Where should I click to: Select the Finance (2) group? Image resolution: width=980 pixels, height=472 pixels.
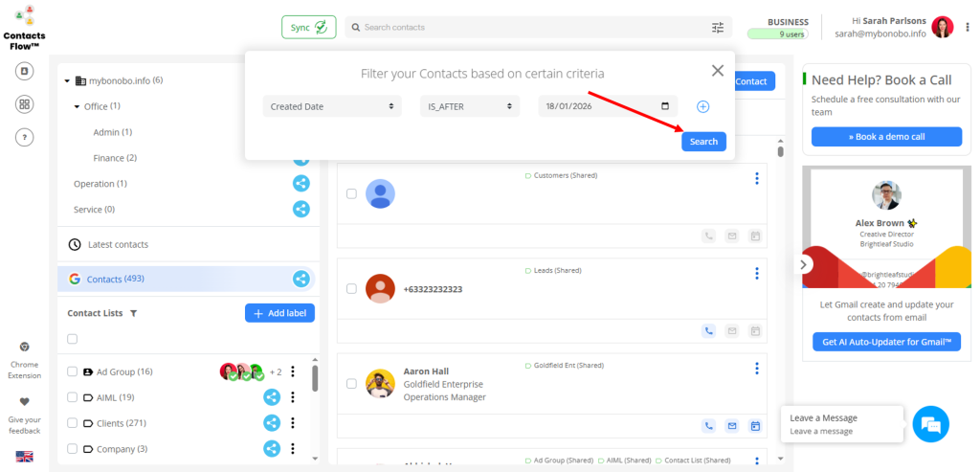click(115, 158)
